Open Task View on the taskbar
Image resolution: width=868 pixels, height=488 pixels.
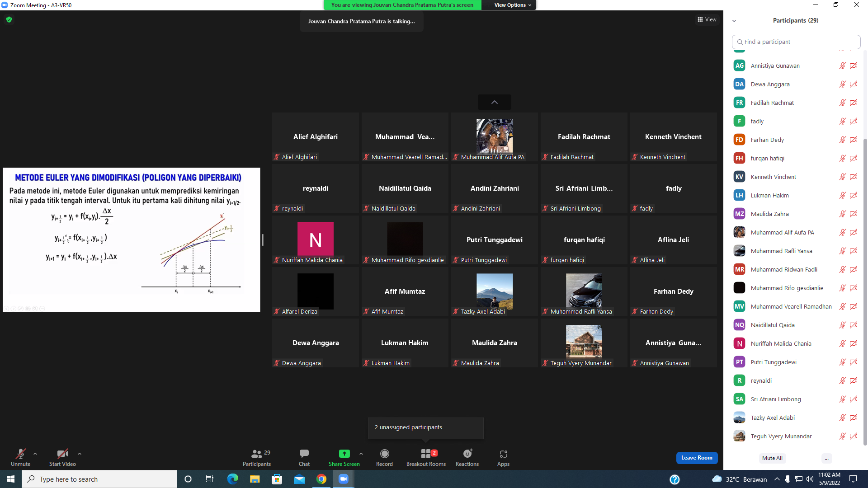coord(210,479)
